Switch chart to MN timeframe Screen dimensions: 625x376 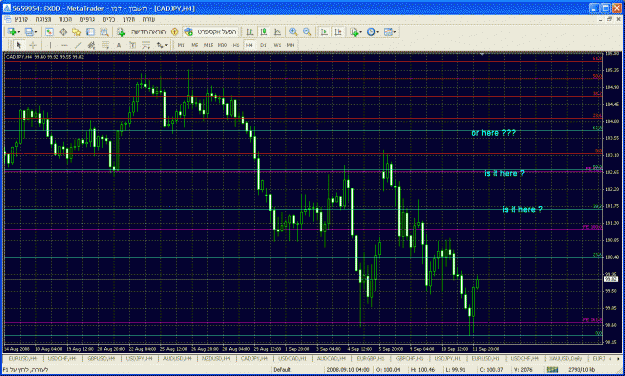(291, 45)
